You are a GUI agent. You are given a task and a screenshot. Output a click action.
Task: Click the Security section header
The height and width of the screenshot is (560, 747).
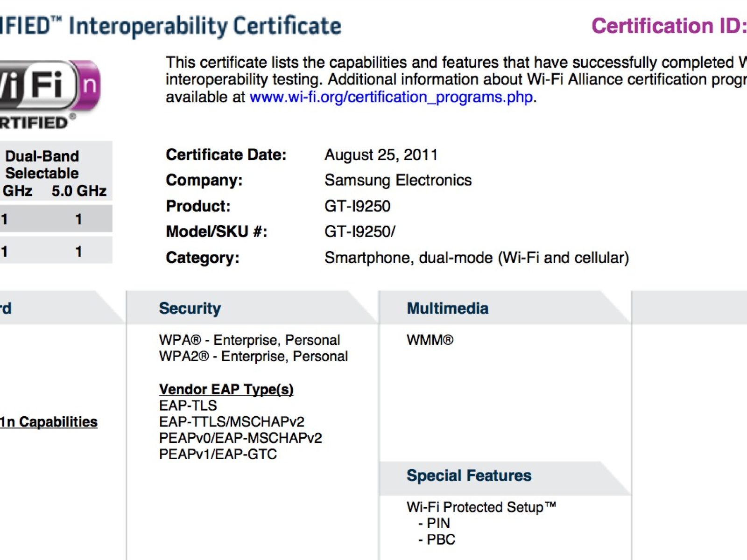[x=190, y=308]
